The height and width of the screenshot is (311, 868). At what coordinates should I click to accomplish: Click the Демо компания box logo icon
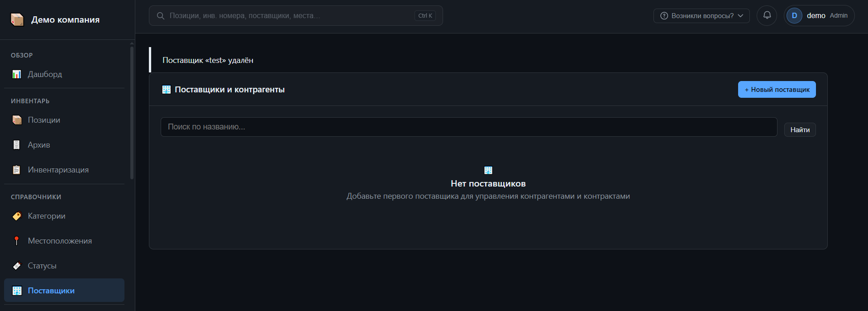pyautogui.click(x=17, y=19)
